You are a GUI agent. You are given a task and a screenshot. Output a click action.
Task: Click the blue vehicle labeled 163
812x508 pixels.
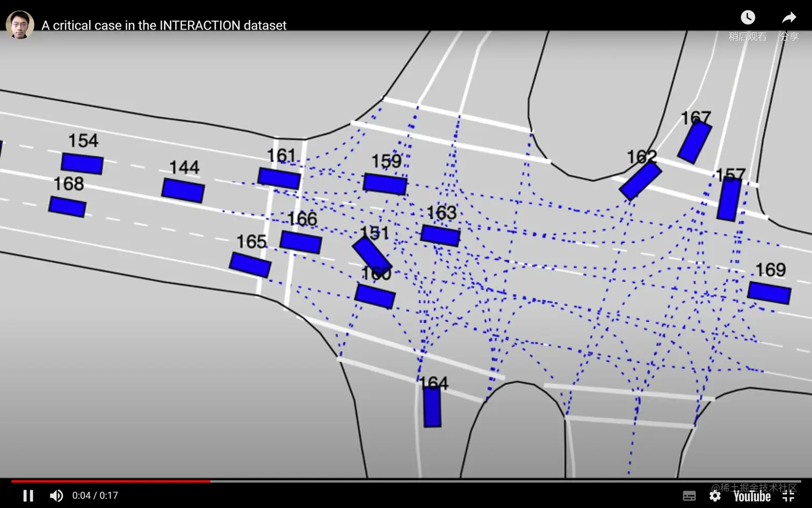(x=440, y=235)
